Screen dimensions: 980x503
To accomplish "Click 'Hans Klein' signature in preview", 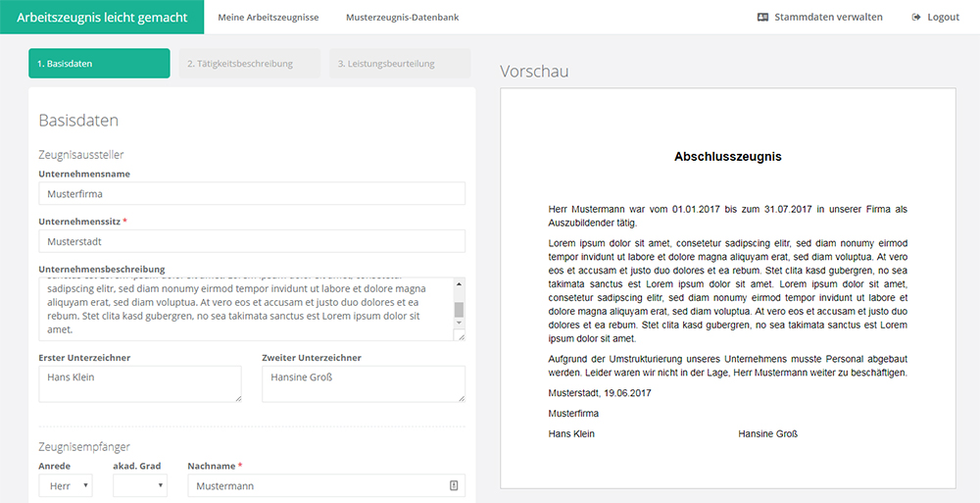I will pyautogui.click(x=571, y=433).
